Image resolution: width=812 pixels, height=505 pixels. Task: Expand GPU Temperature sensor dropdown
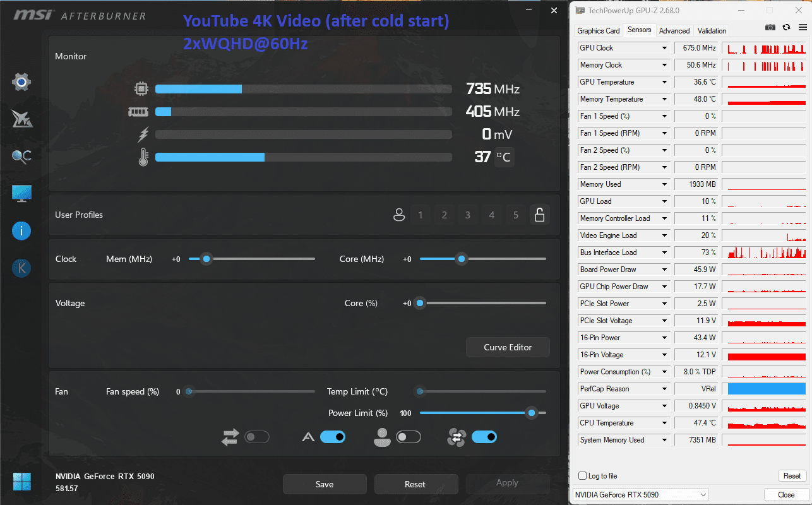(664, 82)
